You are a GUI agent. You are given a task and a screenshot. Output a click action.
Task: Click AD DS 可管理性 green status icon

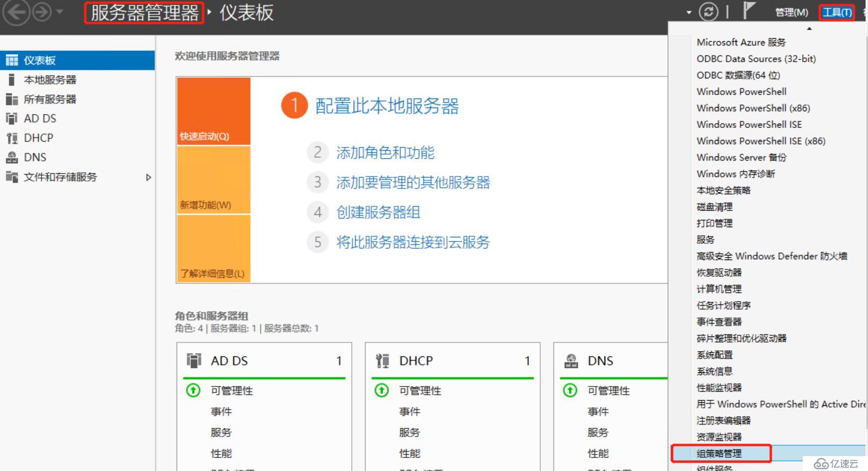pos(193,390)
